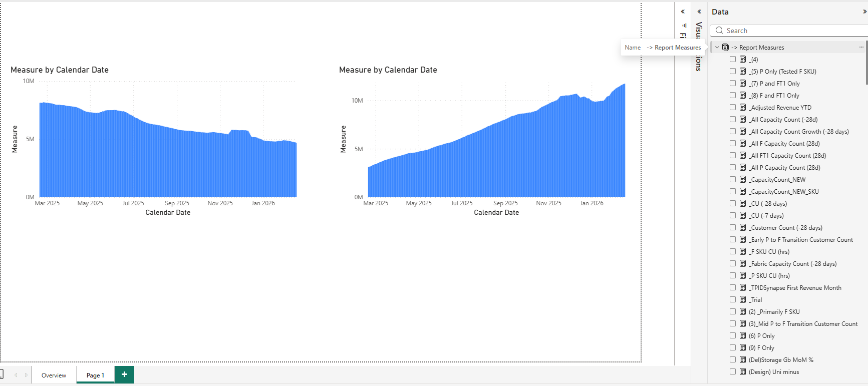Click the Report Measures table icon
Screen dimensions: 868x386
tap(725, 47)
